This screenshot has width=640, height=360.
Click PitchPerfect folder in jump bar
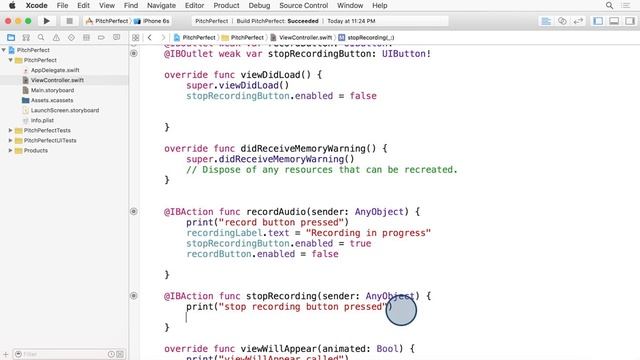click(243, 38)
